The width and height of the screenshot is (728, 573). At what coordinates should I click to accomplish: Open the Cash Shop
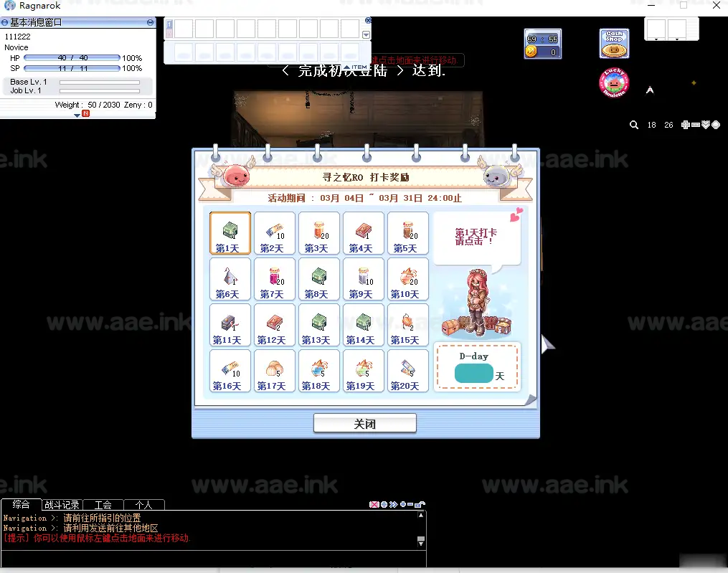(614, 44)
